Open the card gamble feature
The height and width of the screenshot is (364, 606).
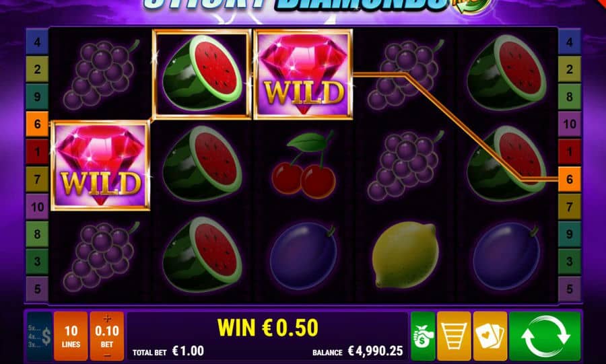point(490,336)
